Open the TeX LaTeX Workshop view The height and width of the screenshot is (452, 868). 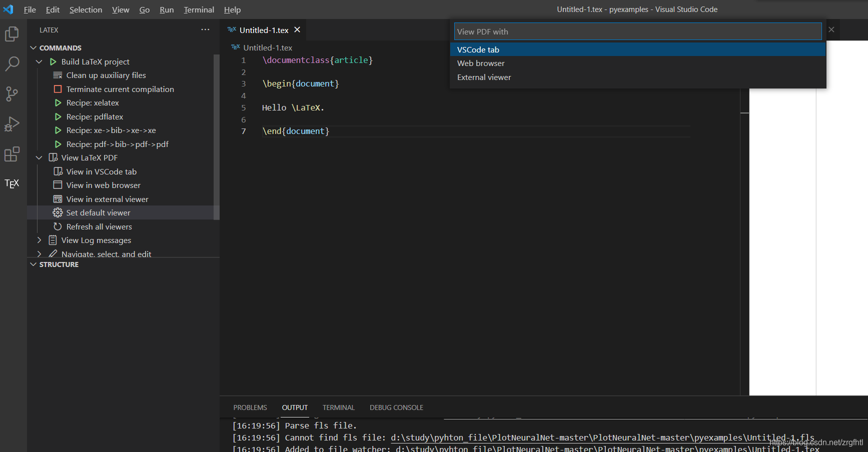pos(12,183)
